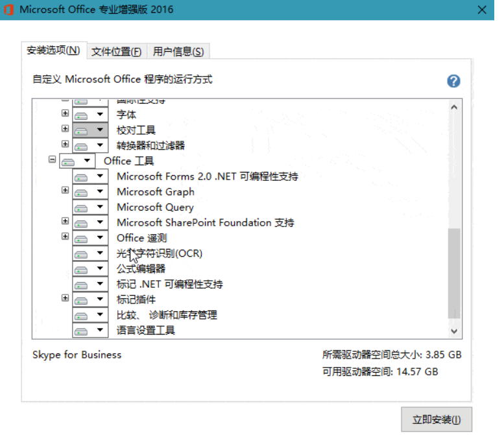Open install option dropdown for Office 工具

pyautogui.click(x=77, y=161)
